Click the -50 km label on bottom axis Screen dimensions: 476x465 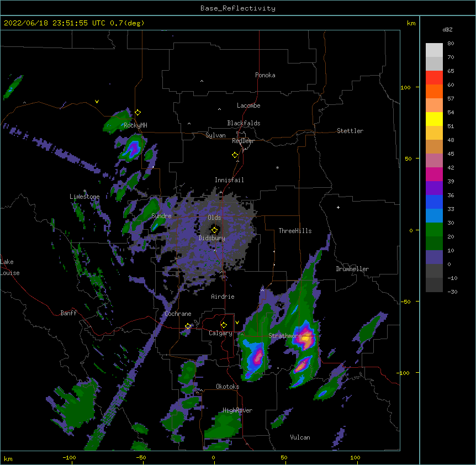coord(141,457)
